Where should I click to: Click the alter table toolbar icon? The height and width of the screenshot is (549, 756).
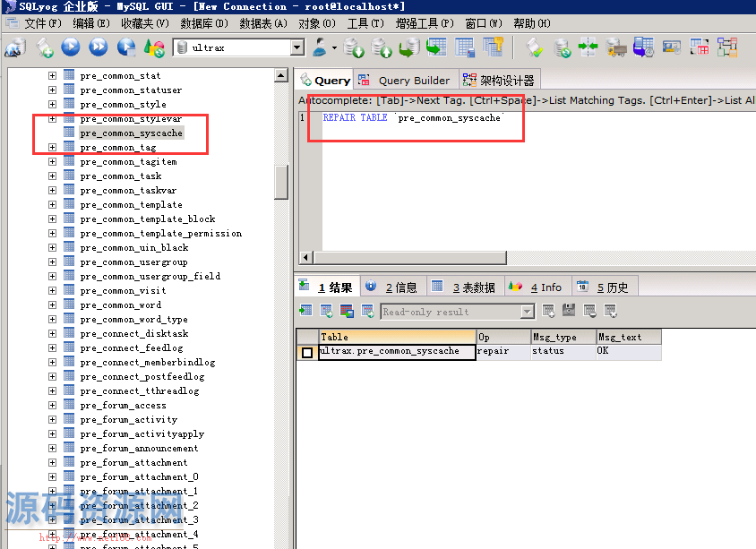pos(465,47)
